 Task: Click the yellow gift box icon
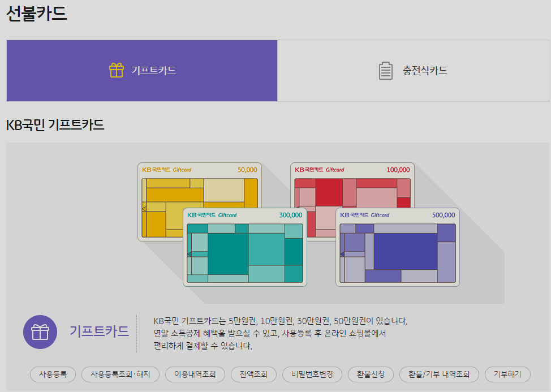[117, 70]
